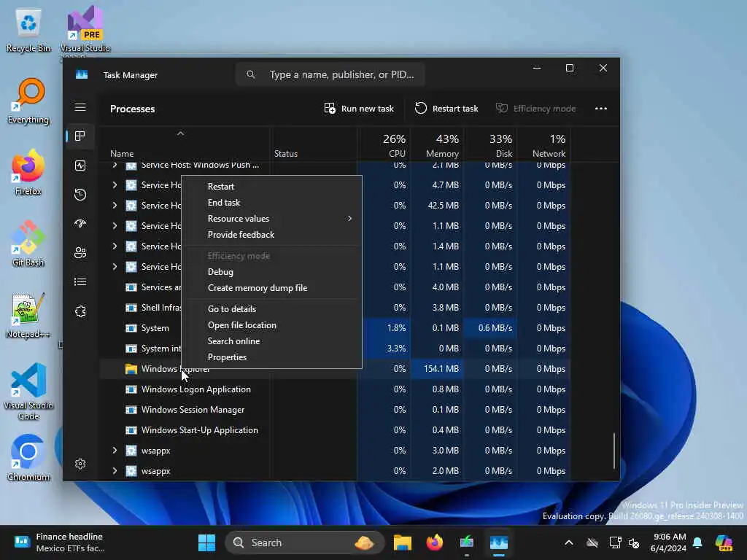Open Everything search desktop shortcut

tap(28, 101)
